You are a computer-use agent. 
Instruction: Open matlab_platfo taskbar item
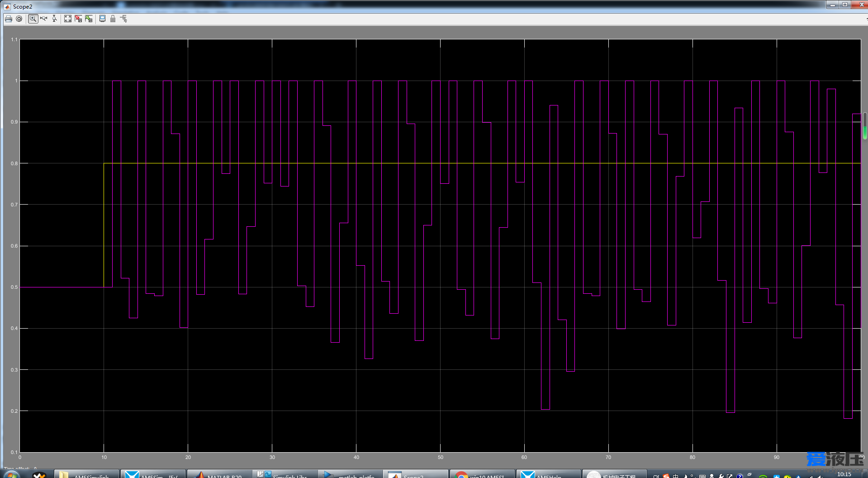point(351,474)
